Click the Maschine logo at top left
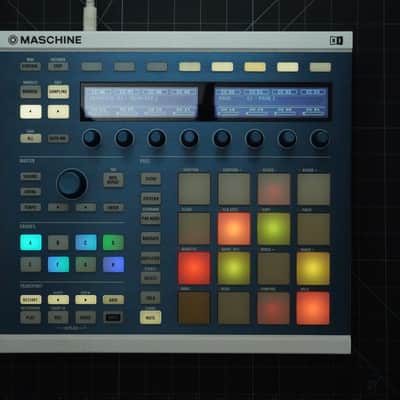This screenshot has height=400, width=400. tap(45, 40)
